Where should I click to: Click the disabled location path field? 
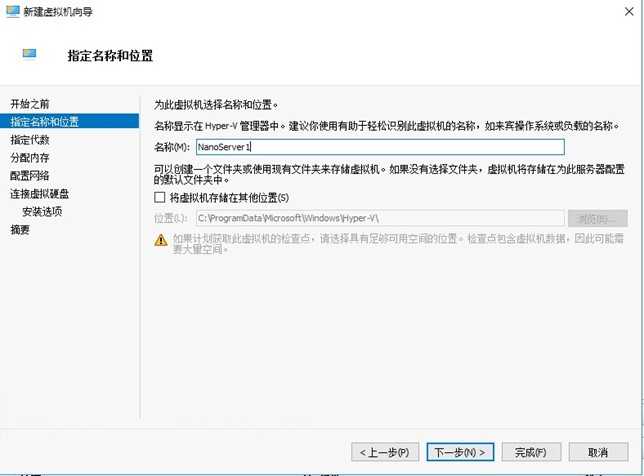[x=380, y=218]
